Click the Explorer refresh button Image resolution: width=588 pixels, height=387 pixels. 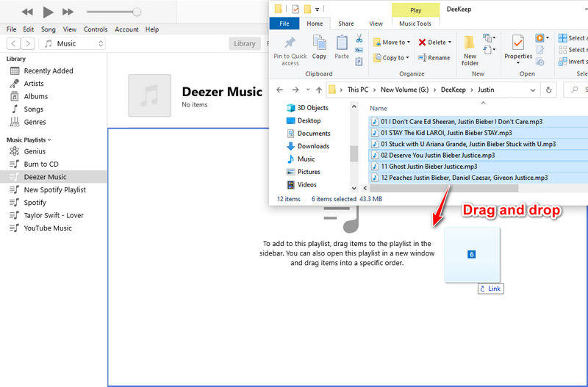[x=548, y=90]
